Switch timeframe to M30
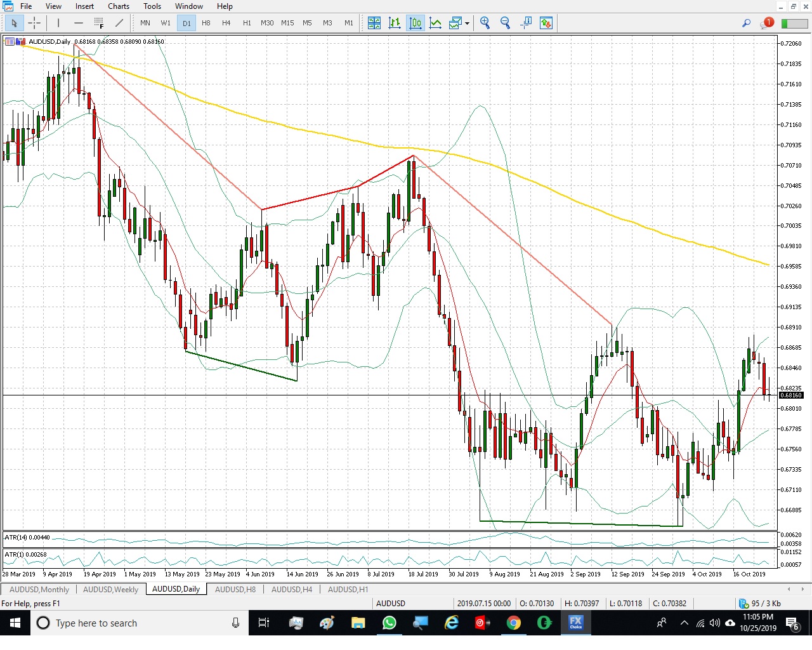The height and width of the screenshot is (650, 812). (267, 23)
